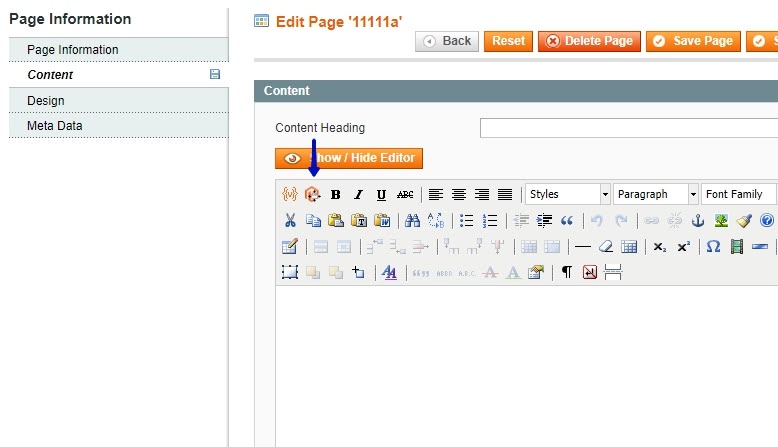This screenshot has height=447, width=778.
Task: Click the Delete Page button
Action: [x=589, y=41]
